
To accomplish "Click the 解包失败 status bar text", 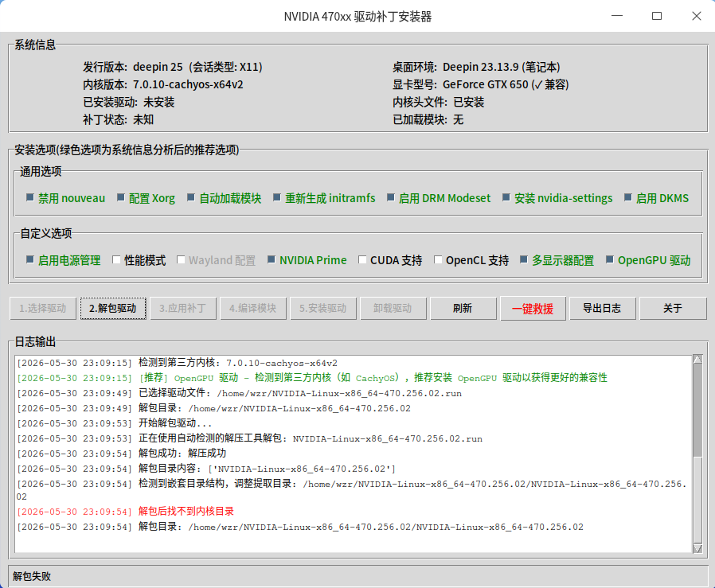I will pos(32,576).
